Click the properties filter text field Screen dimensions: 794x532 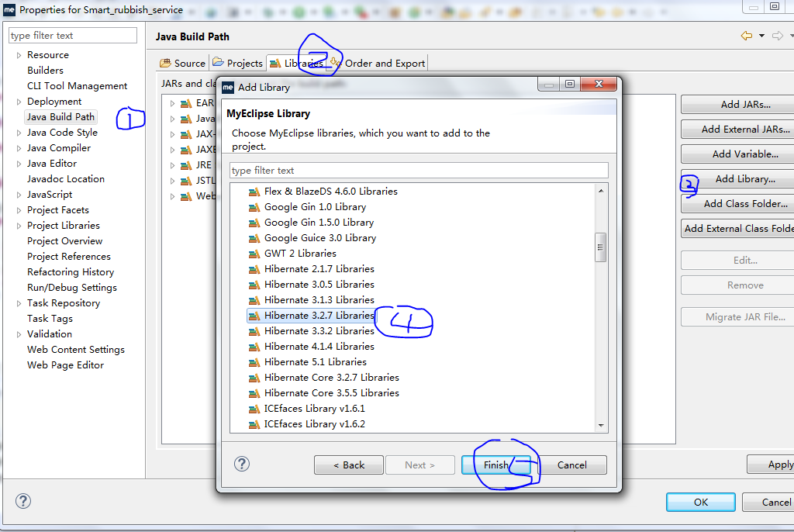[72, 36]
